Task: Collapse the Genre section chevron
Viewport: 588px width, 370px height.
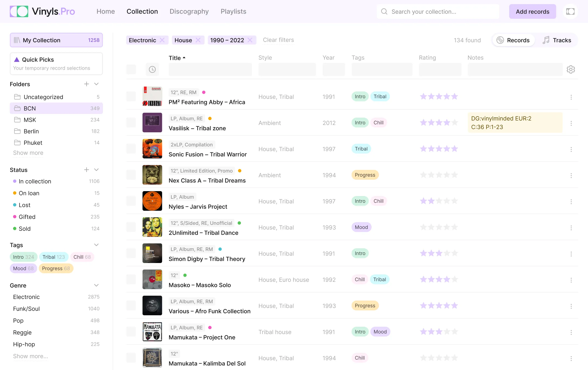Action: (96, 285)
